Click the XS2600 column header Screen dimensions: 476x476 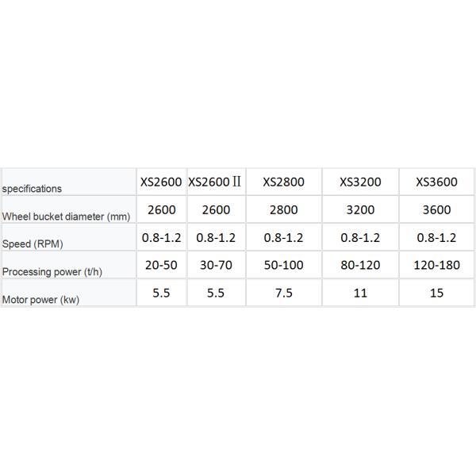[x=161, y=182]
